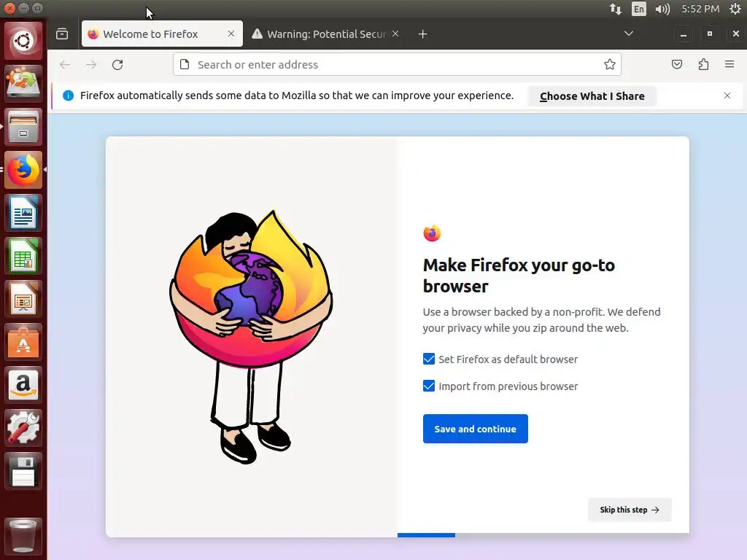Close the Warning: Potential Security tab
This screenshot has height=560, width=747.
click(395, 34)
